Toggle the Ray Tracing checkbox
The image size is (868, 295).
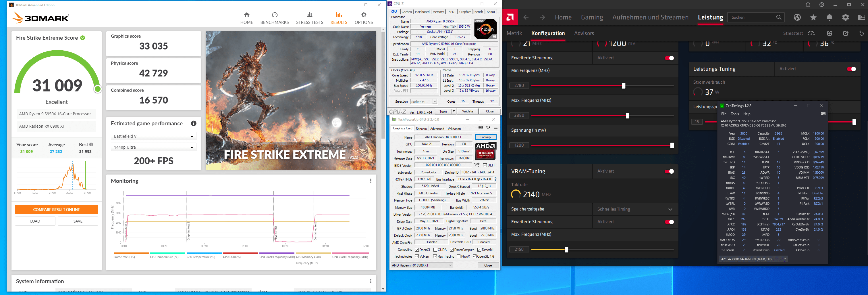435,256
